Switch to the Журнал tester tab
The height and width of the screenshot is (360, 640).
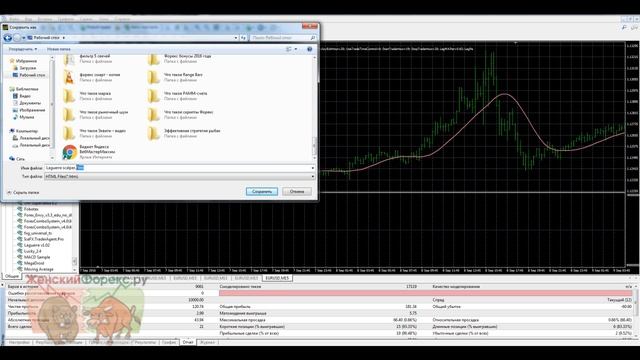[x=207, y=342]
